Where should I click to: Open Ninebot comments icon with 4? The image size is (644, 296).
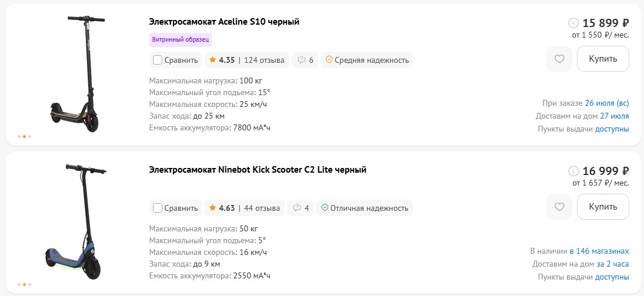tap(300, 208)
